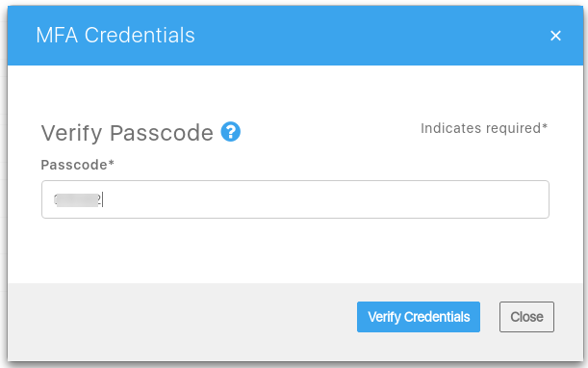
Task: Click the gray footer area left of Verify Credentials
Action: coord(182,317)
